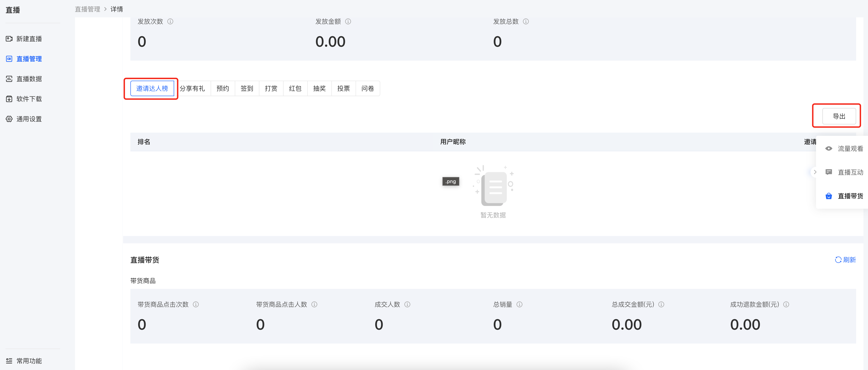Screen dimensions: 868x370
Task: Click the 新建直播 camera icon in sidebar
Action: (x=9, y=39)
